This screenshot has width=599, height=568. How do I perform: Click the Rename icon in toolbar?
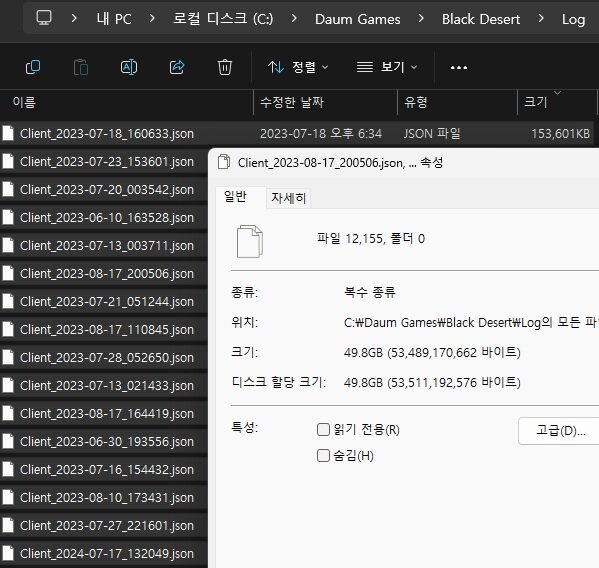pos(129,67)
